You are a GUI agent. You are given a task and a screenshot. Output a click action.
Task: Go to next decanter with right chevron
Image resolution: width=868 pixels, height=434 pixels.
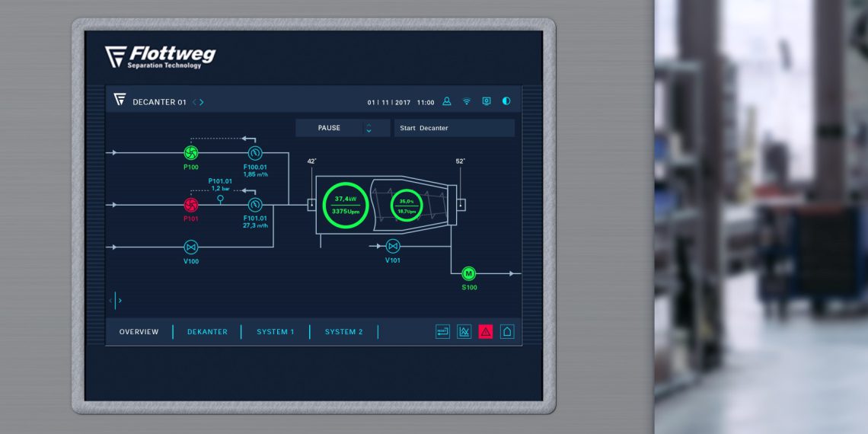tap(202, 102)
